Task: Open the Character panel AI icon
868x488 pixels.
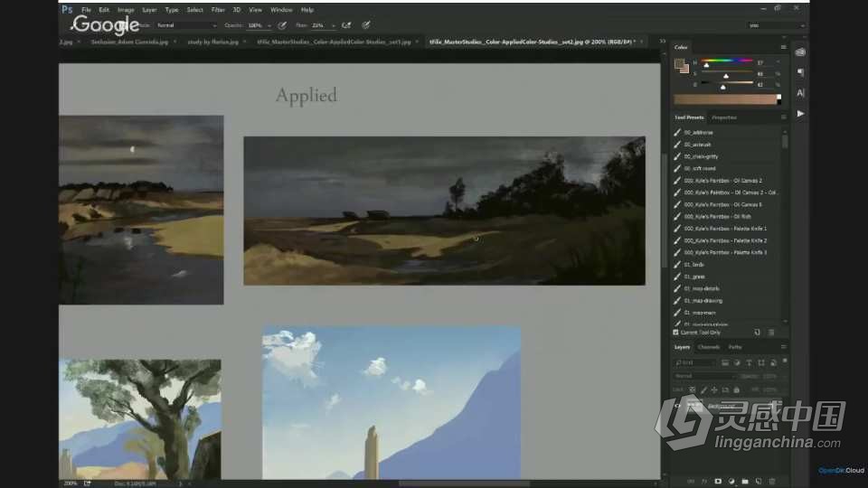Action: click(x=800, y=93)
